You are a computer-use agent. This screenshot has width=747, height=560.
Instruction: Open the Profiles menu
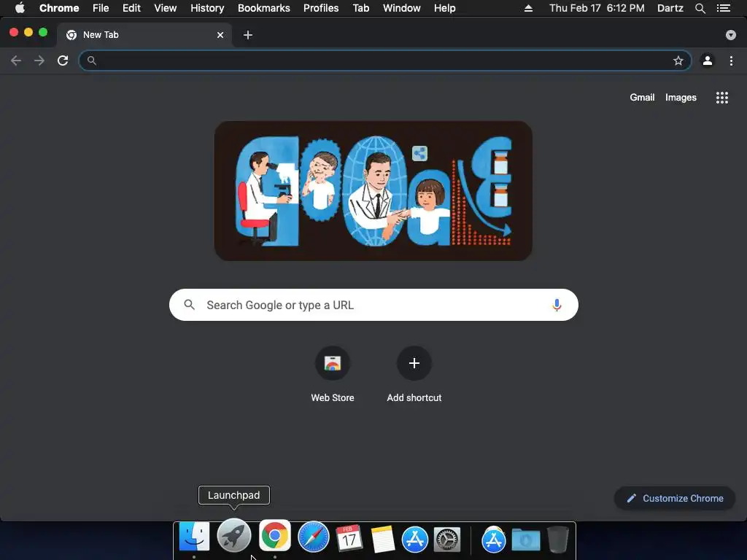(x=321, y=8)
